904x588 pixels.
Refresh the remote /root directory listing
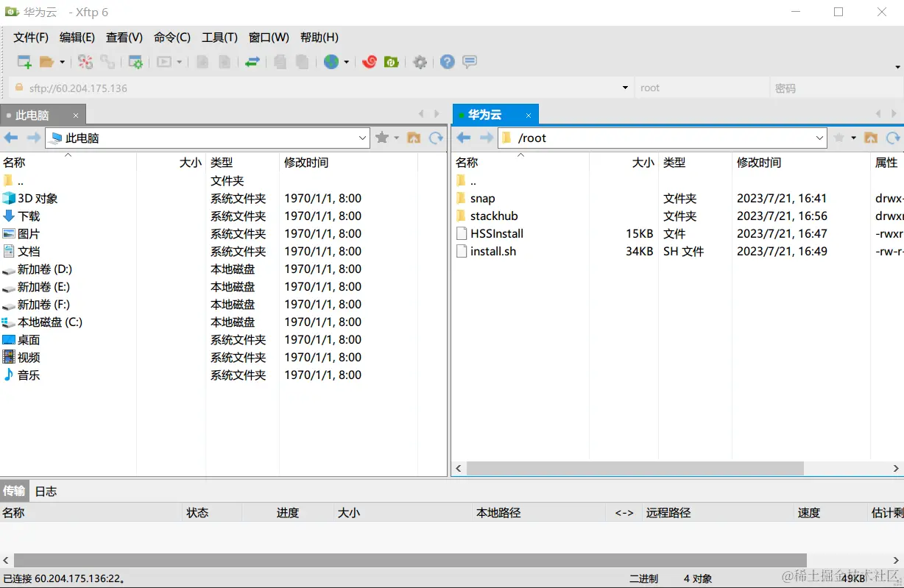pos(894,138)
